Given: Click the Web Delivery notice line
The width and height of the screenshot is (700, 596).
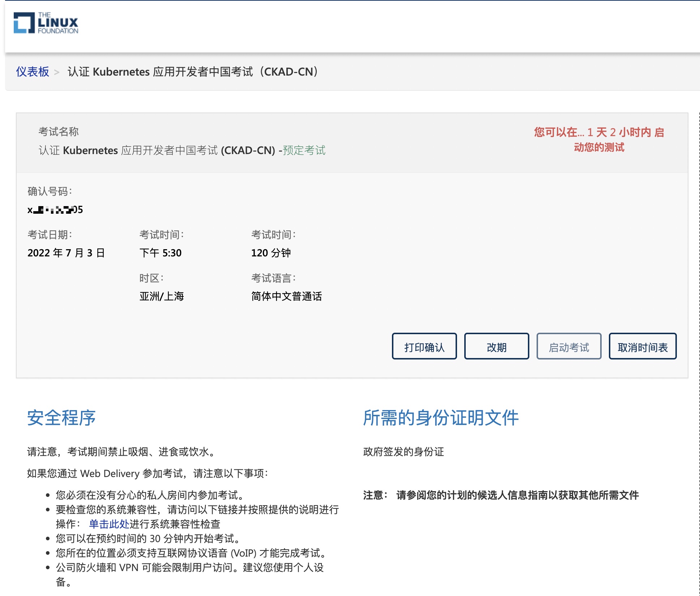Looking at the screenshot, I should pyautogui.click(x=148, y=473).
